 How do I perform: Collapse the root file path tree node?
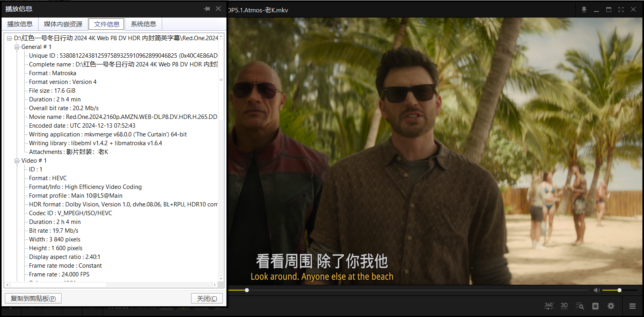point(10,38)
